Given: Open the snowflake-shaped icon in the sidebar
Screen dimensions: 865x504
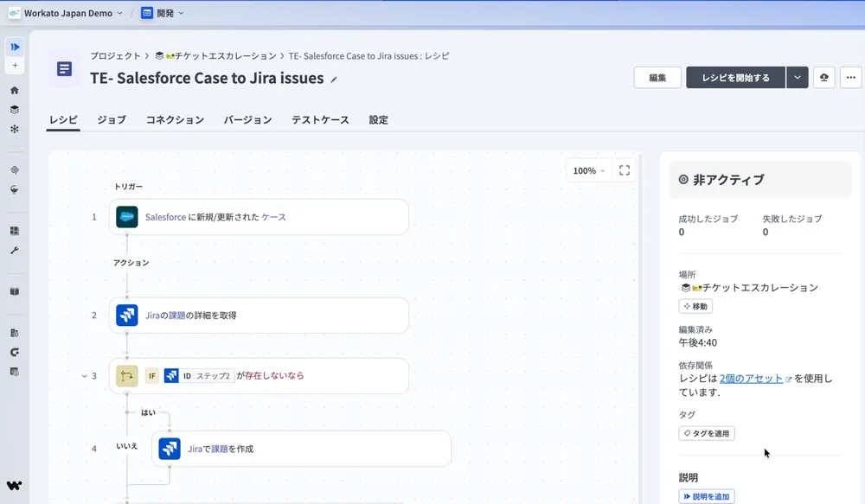Looking at the screenshot, I should (15, 129).
